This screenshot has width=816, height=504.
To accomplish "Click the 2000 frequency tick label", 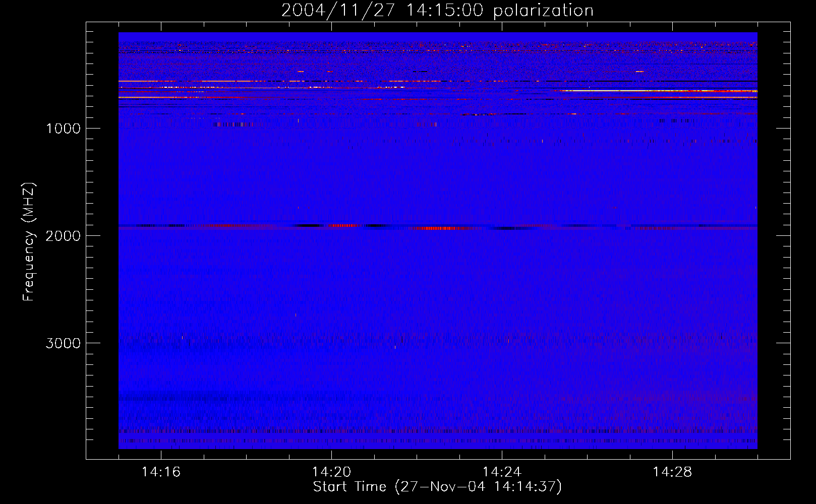I will (x=64, y=236).
